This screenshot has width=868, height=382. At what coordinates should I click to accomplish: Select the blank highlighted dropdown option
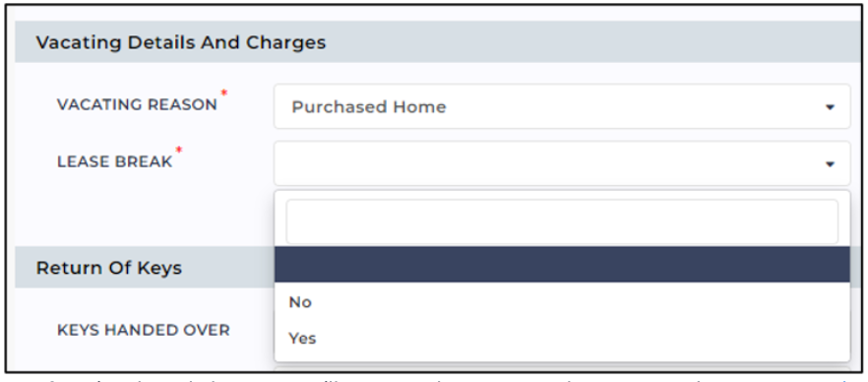[x=562, y=265]
